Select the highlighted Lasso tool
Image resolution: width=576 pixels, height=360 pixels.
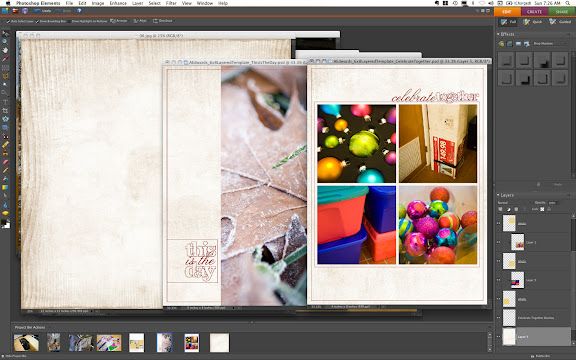coord(5,76)
